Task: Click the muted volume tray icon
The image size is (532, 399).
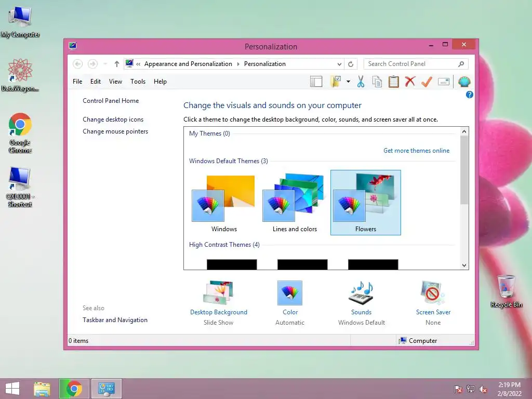Action: click(483, 389)
